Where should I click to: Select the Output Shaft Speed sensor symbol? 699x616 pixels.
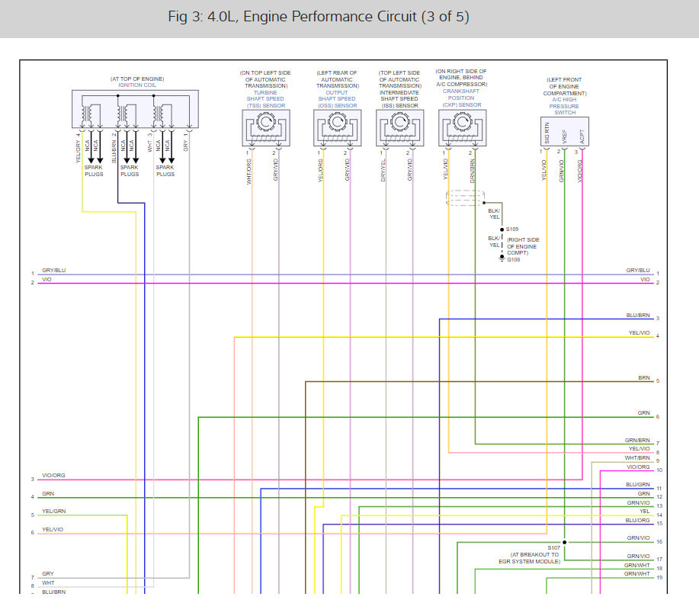(338, 128)
